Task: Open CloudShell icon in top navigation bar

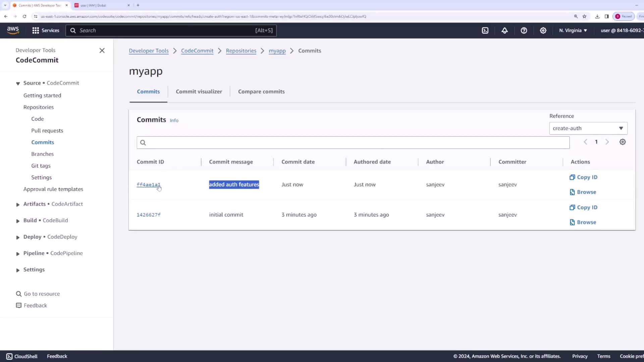Action: coord(485,31)
